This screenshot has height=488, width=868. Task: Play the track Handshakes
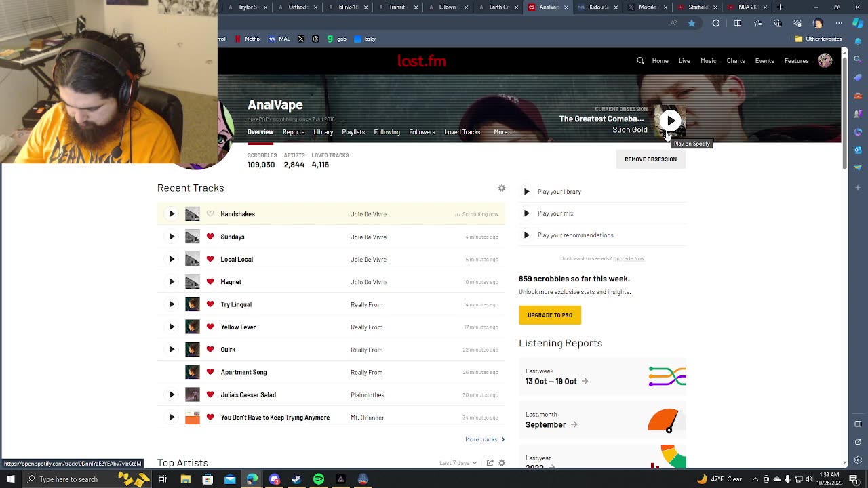[172, 214]
